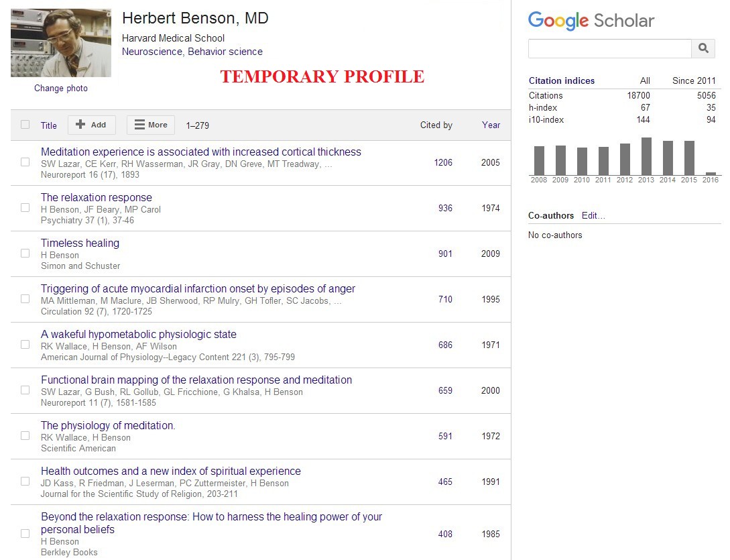Sort by the Cited by column header

436,125
